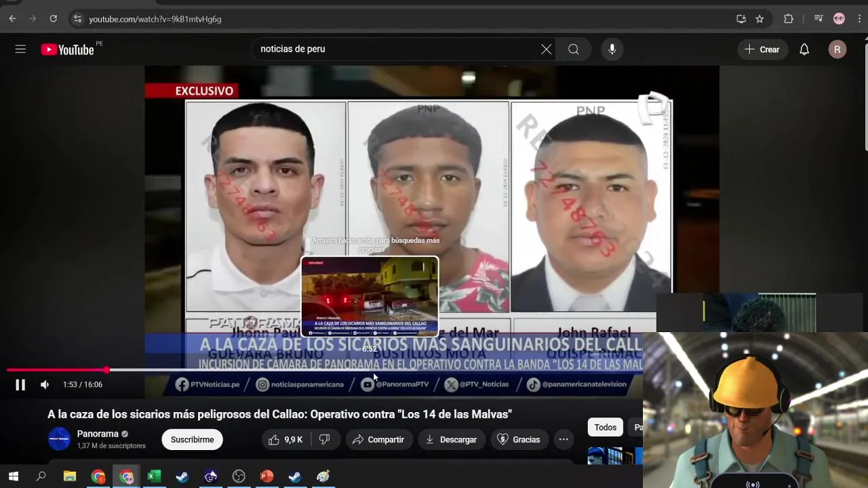Open the Panorama channel avatar
The image size is (868, 488).
(x=59, y=439)
